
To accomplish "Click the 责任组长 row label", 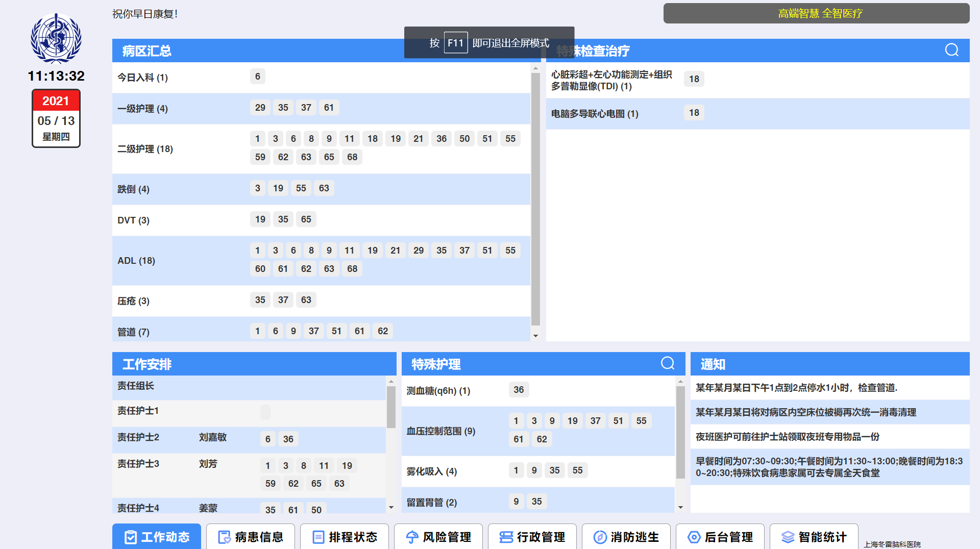I will click(x=135, y=386).
